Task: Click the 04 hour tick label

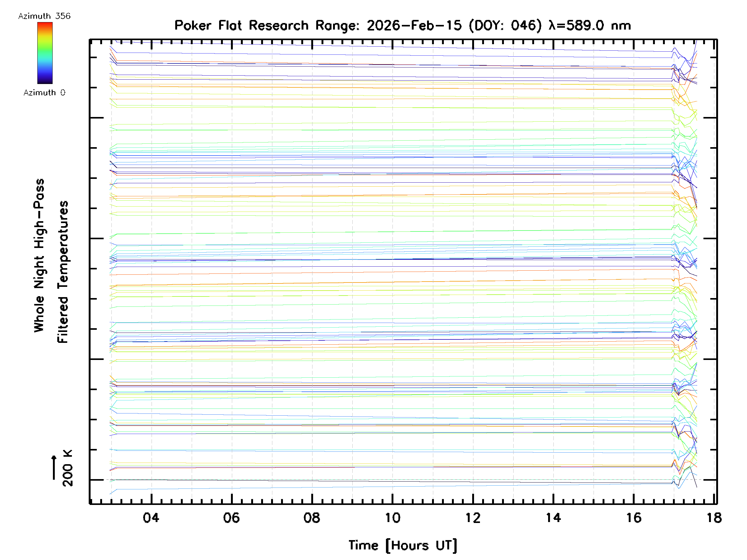Action: point(151,518)
